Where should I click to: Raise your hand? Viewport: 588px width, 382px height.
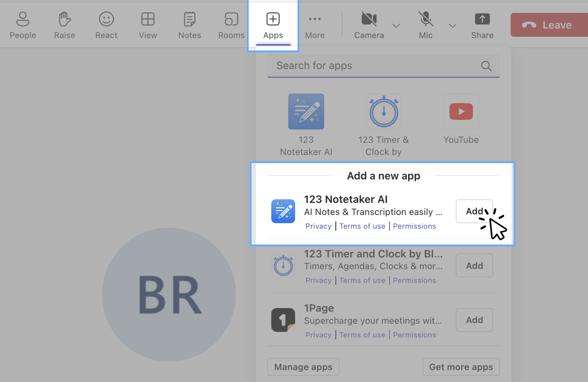pos(65,25)
